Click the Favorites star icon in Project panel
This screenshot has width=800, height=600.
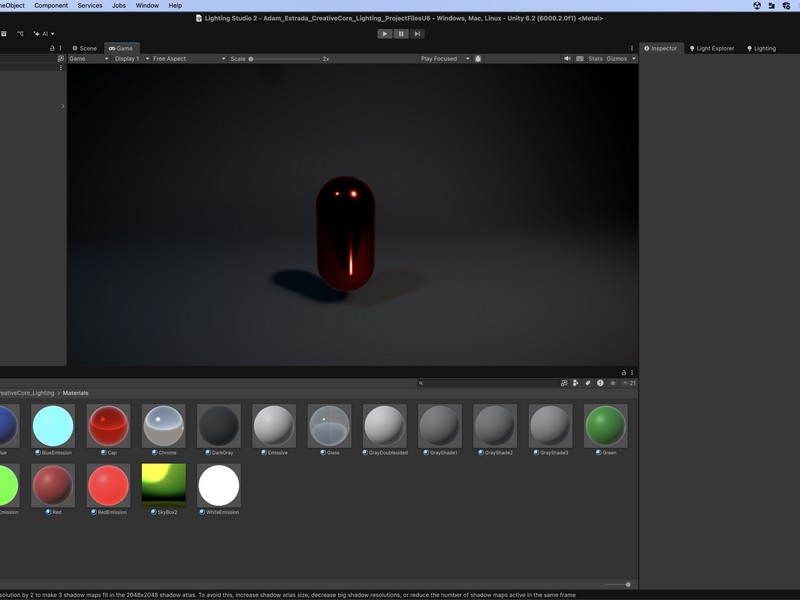pyautogui.click(x=612, y=383)
